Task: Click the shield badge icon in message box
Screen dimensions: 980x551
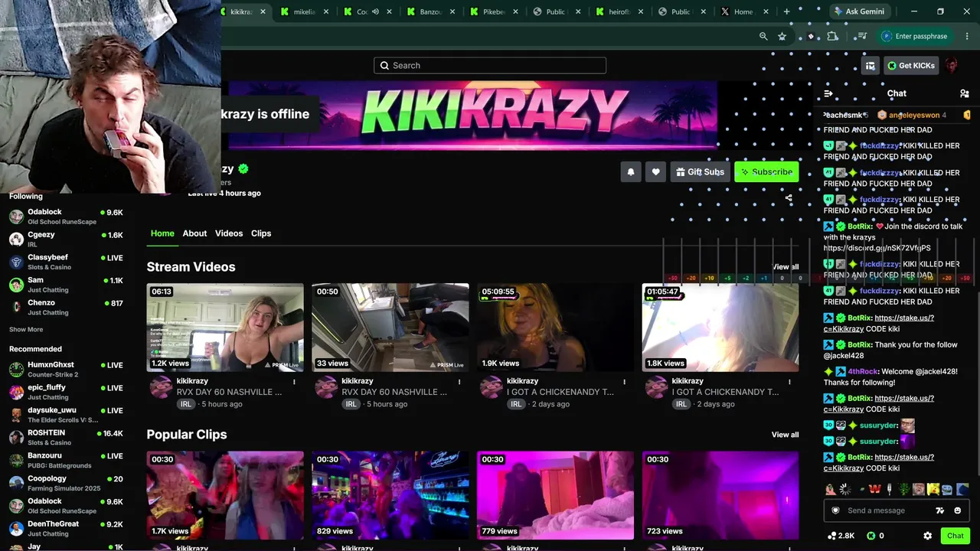Action: (x=835, y=510)
